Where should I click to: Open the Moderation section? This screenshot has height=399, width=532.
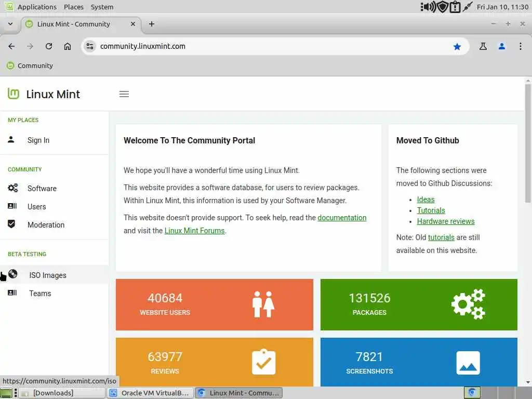(x=46, y=225)
